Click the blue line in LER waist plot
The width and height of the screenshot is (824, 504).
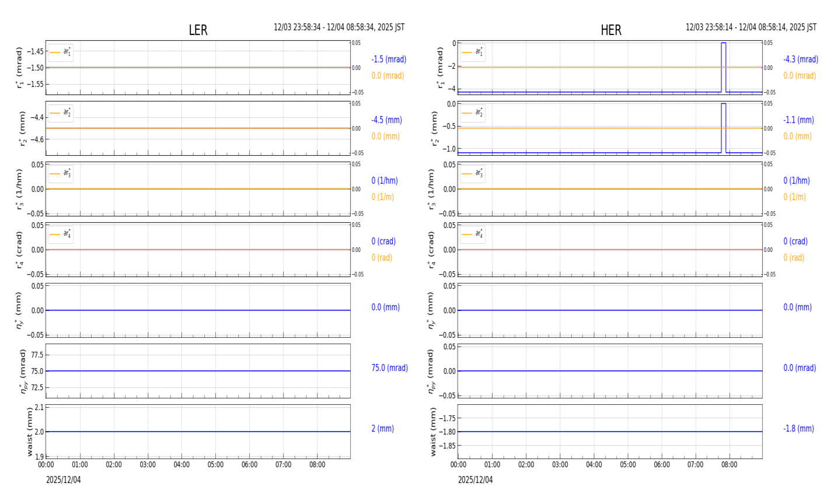pyautogui.click(x=198, y=432)
